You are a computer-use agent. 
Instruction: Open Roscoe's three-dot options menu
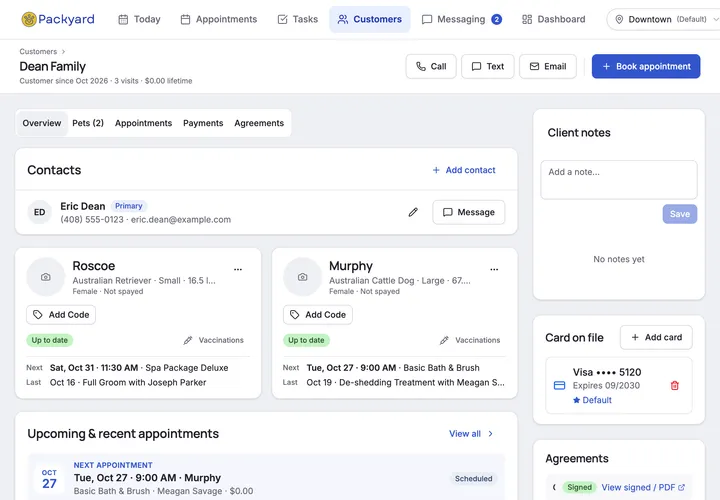click(x=238, y=270)
